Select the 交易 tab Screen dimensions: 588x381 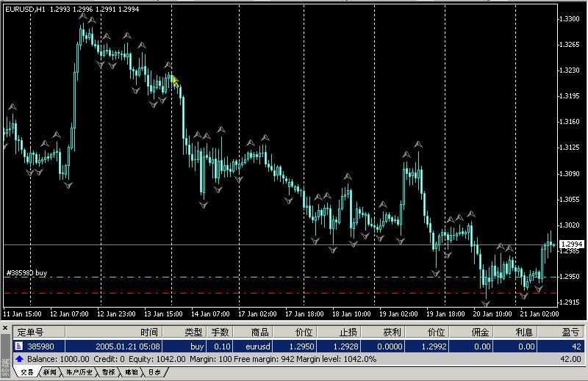[x=26, y=373]
